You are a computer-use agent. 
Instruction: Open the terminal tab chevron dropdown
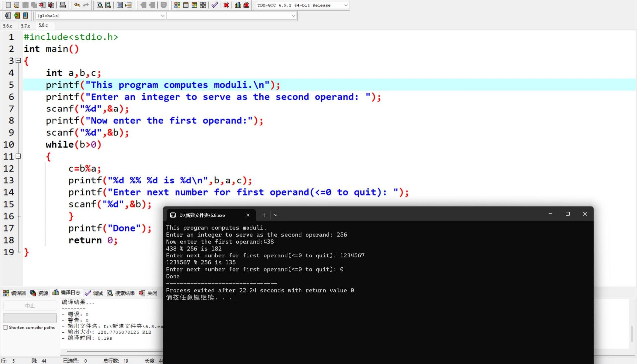276,215
